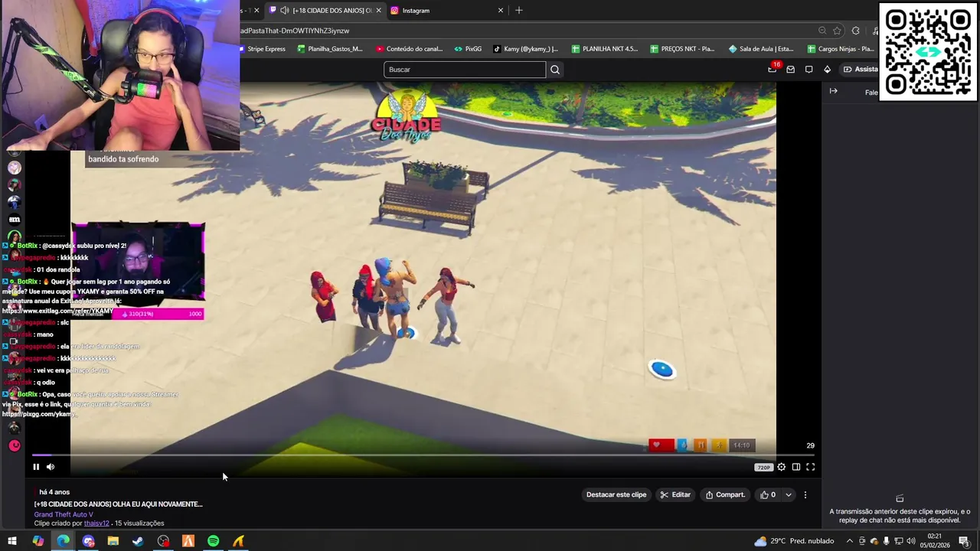Open the clip more options menu
Image resolution: width=980 pixels, height=551 pixels.
pos(805,495)
